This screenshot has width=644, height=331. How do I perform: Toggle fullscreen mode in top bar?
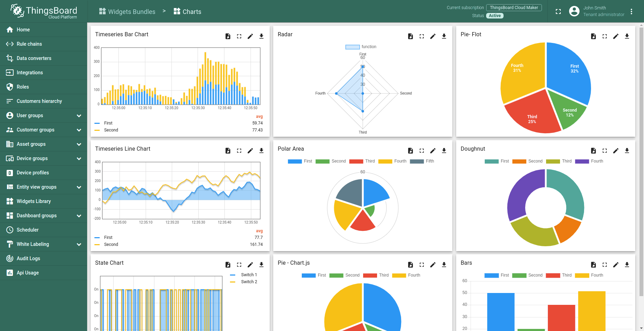click(558, 12)
